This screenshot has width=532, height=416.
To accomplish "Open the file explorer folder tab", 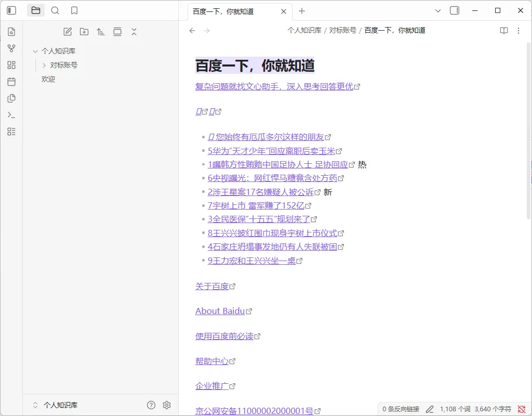I will click(x=36, y=10).
